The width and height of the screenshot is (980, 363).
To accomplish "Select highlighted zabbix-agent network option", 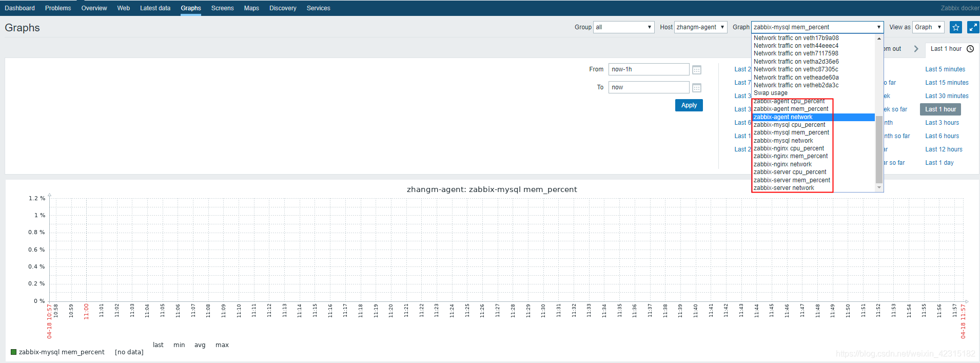I will coord(813,117).
